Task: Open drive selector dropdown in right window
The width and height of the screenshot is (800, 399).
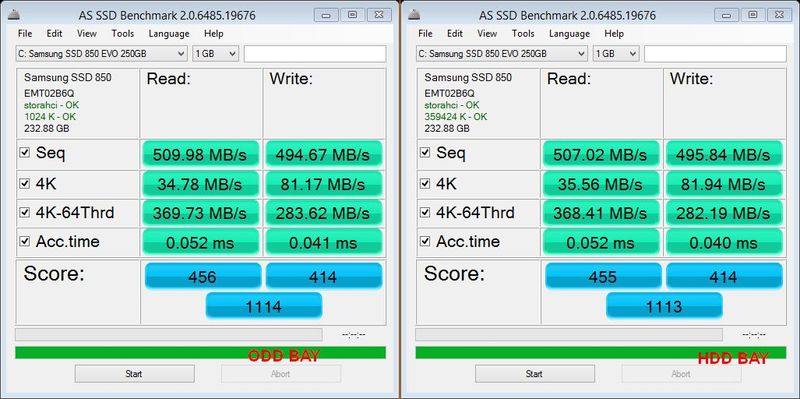Action: 502,54
